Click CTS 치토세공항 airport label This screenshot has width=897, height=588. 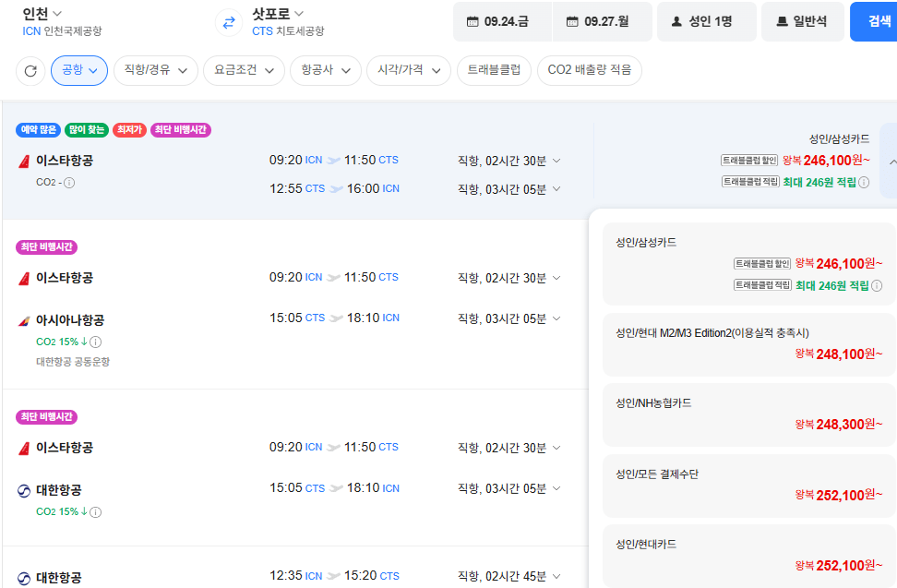288,30
